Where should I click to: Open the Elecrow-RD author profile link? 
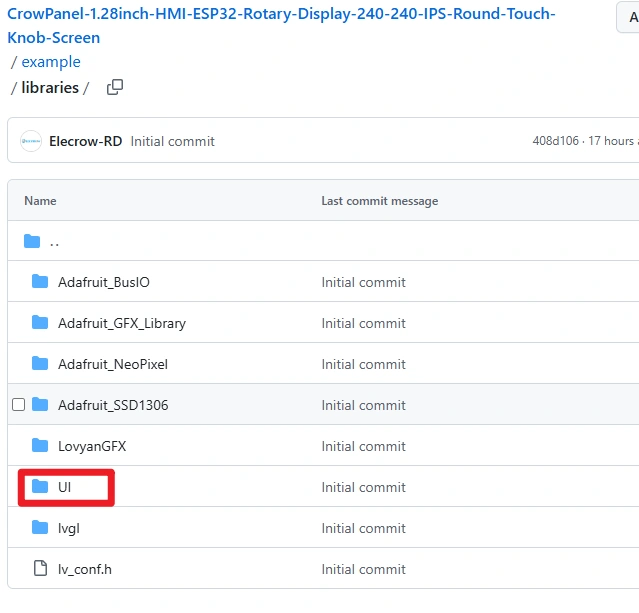(x=85, y=141)
